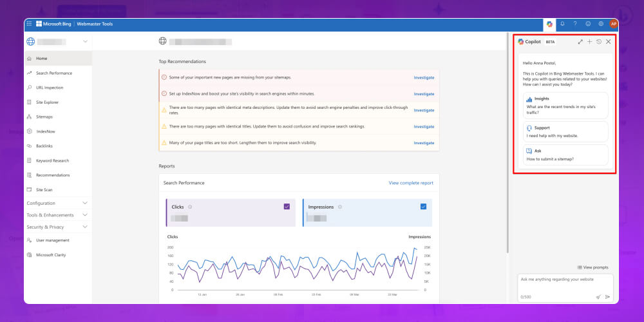Click the main page vertical scrollbar
The width and height of the screenshot is (644, 322).
point(507,144)
